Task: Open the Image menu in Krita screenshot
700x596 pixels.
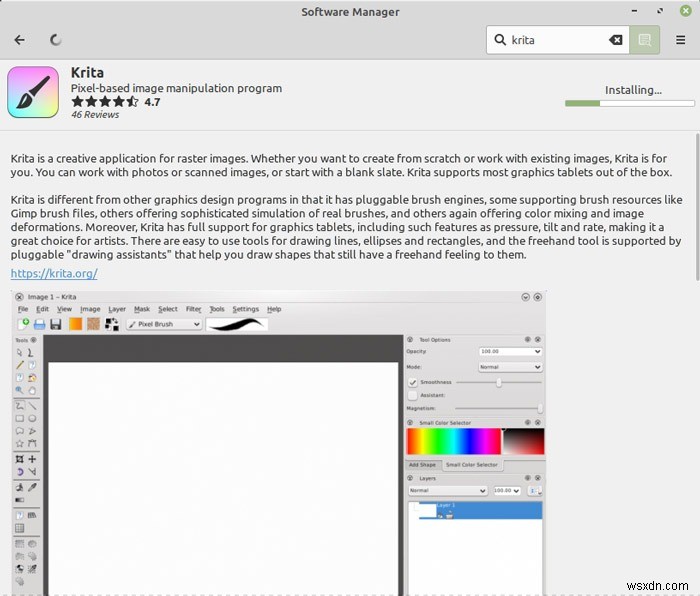Action: click(90, 309)
